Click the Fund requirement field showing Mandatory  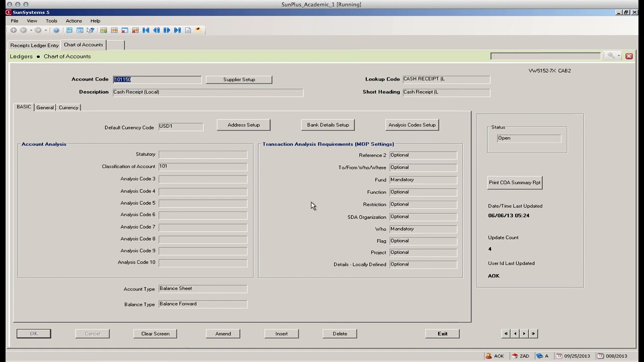423,179
